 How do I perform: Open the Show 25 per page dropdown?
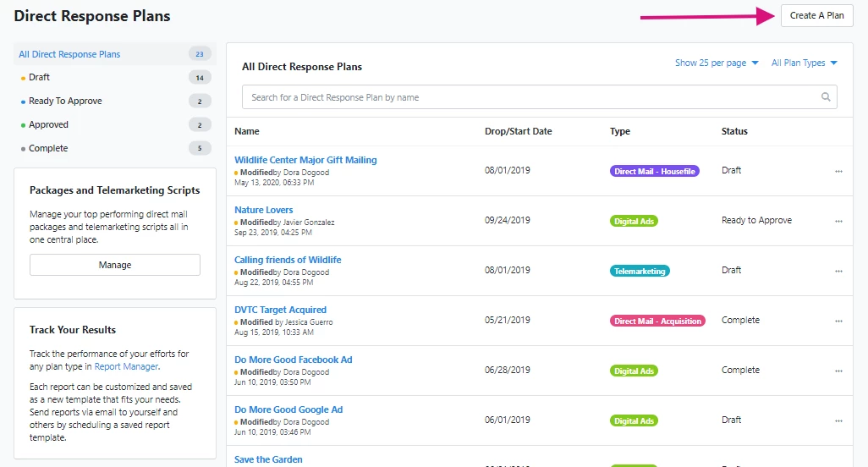(x=717, y=63)
